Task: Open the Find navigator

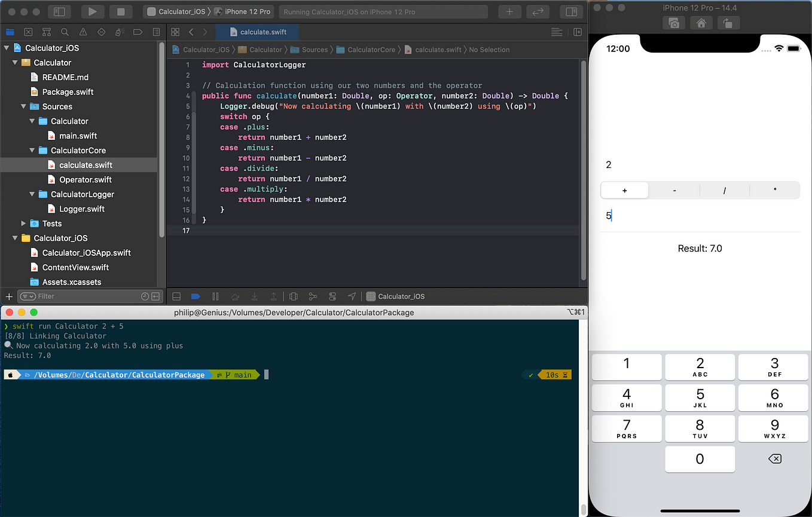Action: point(65,32)
